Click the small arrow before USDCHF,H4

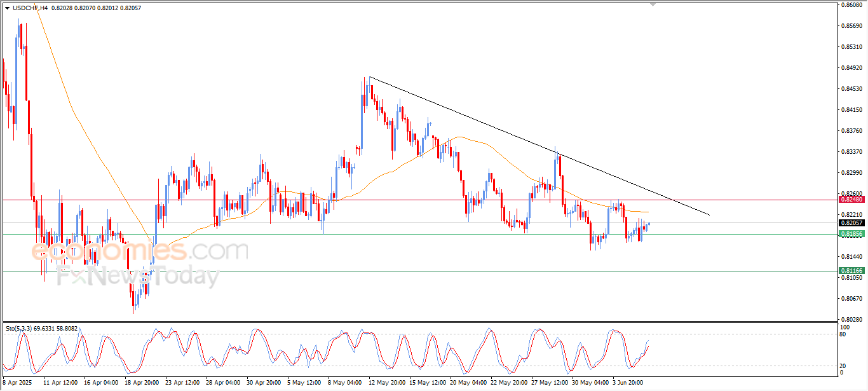click(7, 8)
